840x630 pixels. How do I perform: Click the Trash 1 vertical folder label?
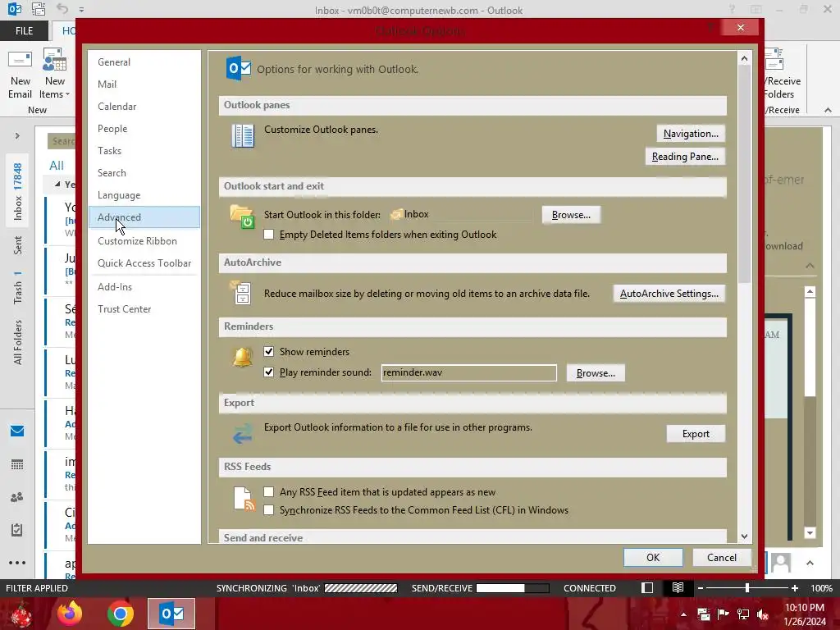click(18, 287)
